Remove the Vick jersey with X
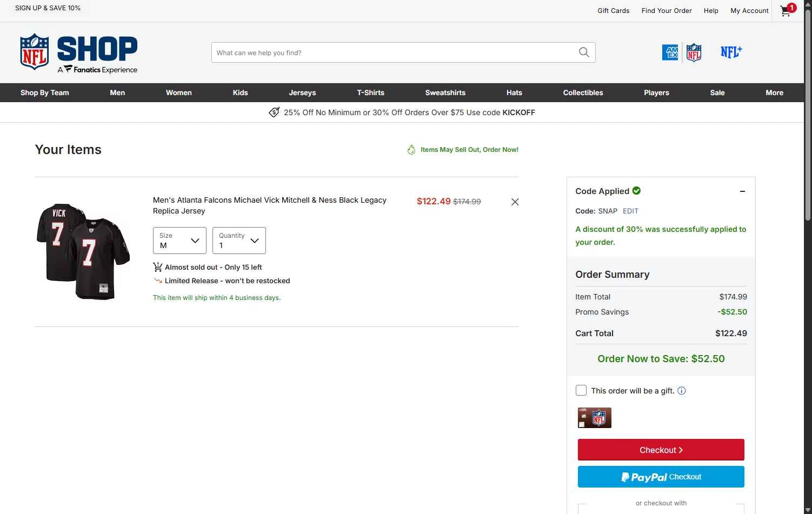 pos(515,202)
